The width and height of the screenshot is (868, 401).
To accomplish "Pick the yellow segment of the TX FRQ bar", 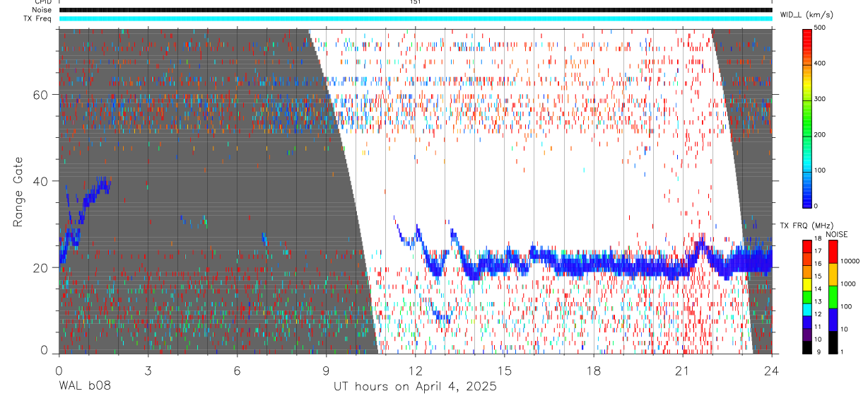I will (x=807, y=284).
